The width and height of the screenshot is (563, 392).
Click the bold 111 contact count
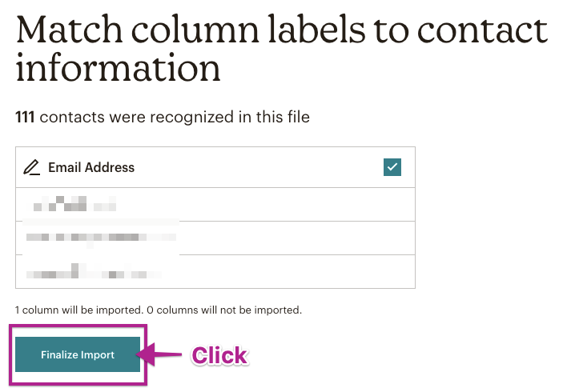[x=25, y=118]
